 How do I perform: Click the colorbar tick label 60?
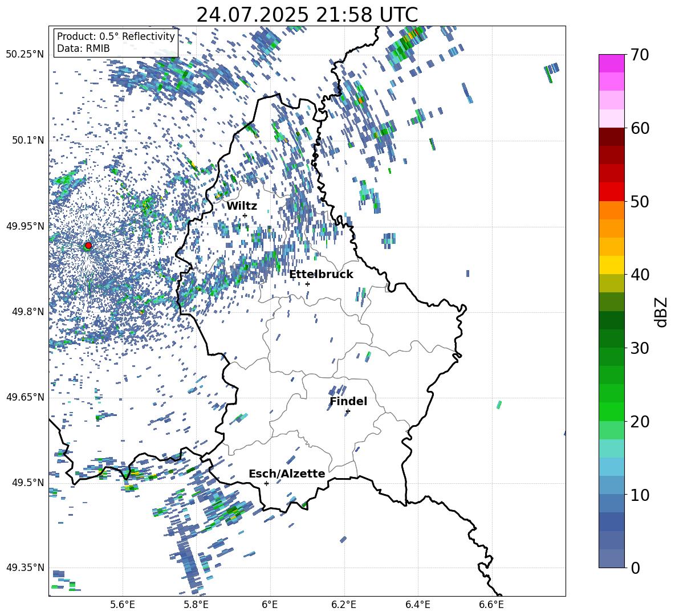640,128
